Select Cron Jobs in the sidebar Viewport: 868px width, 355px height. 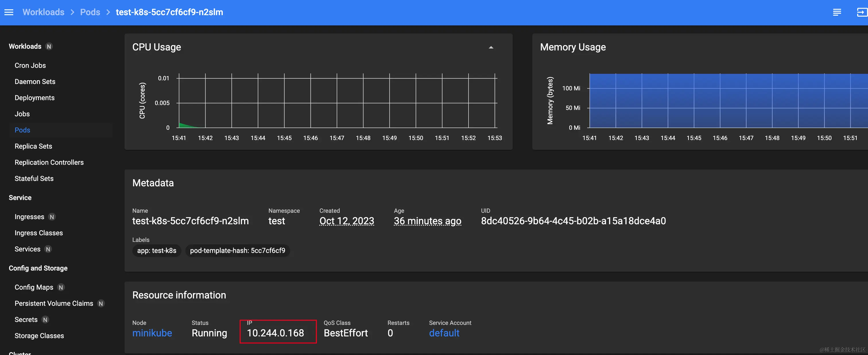point(30,66)
